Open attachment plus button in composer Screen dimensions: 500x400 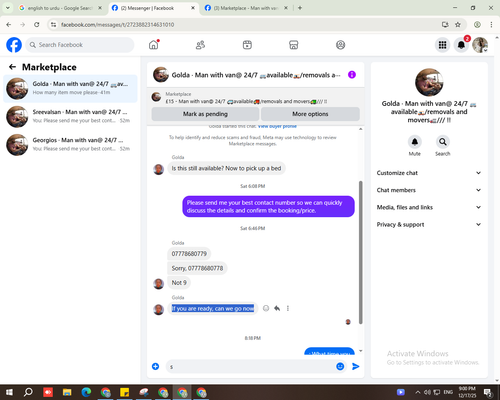pos(155,366)
